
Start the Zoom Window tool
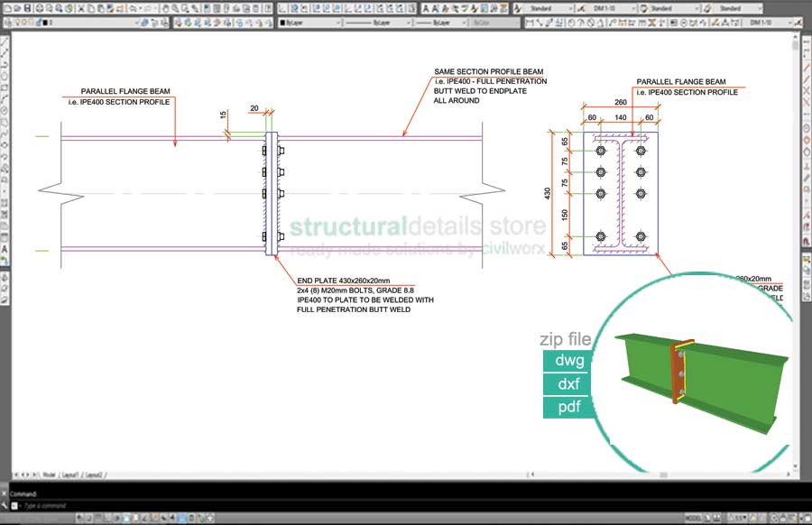point(184,7)
